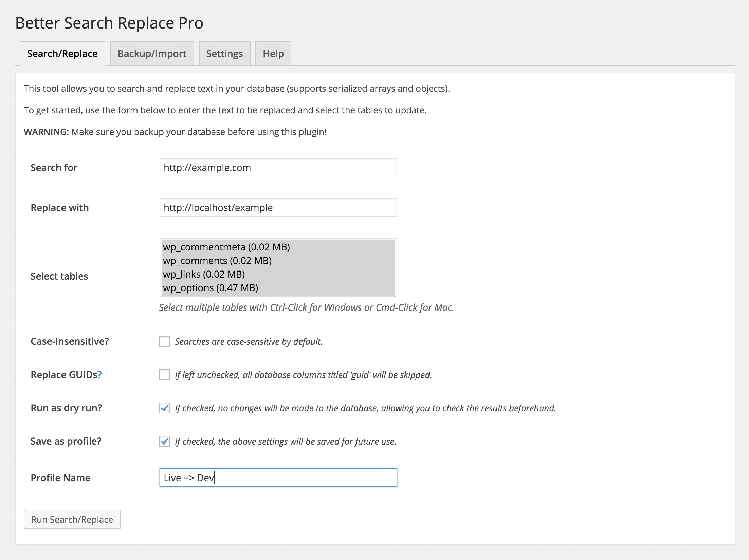Run Search/Replace operation button
The width and height of the screenshot is (749, 560).
pyautogui.click(x=72, y=519)
